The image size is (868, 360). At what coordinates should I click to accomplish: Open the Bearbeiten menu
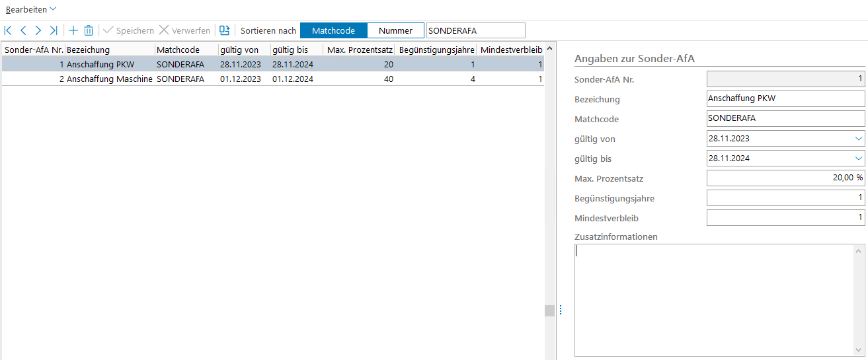[30, 9]
